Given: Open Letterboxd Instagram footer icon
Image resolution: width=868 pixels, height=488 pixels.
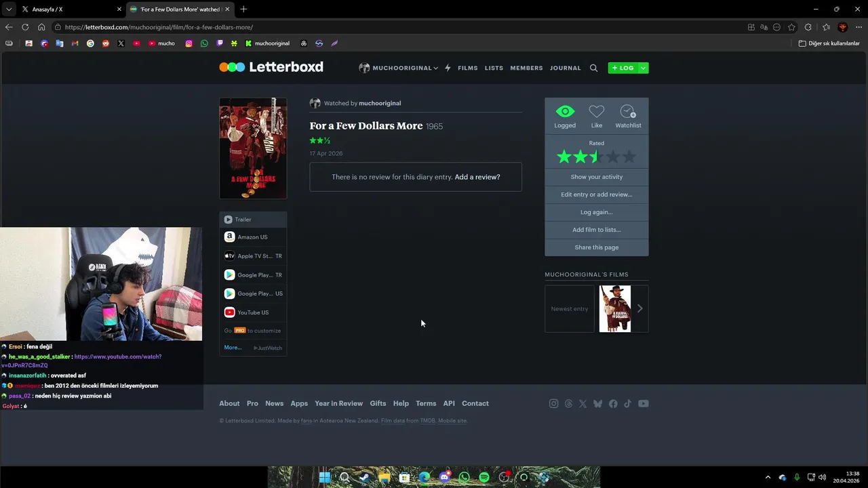Looking at the screenshot, I should click(x=554, y=403).
